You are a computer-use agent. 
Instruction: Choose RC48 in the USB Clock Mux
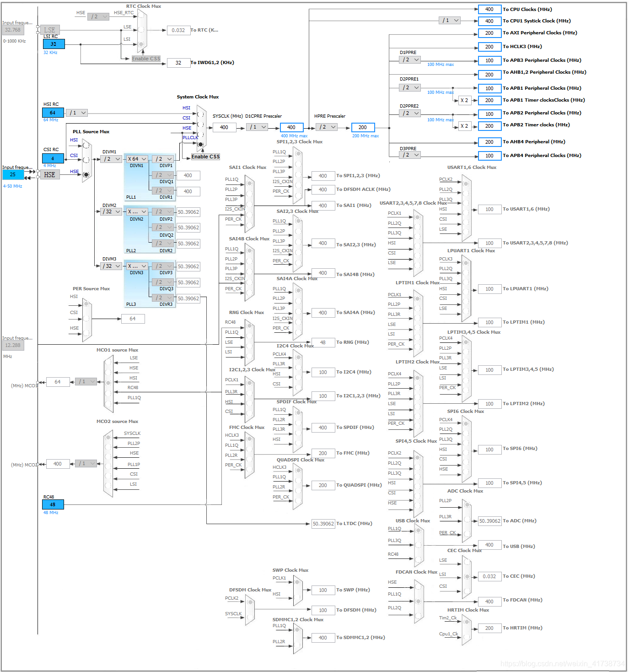[x=419, y=559]
